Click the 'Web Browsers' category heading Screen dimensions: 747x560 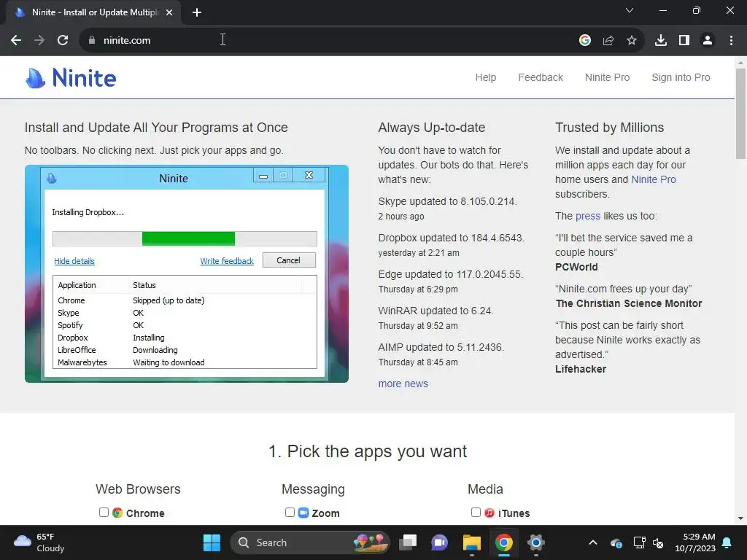point(138,489)
